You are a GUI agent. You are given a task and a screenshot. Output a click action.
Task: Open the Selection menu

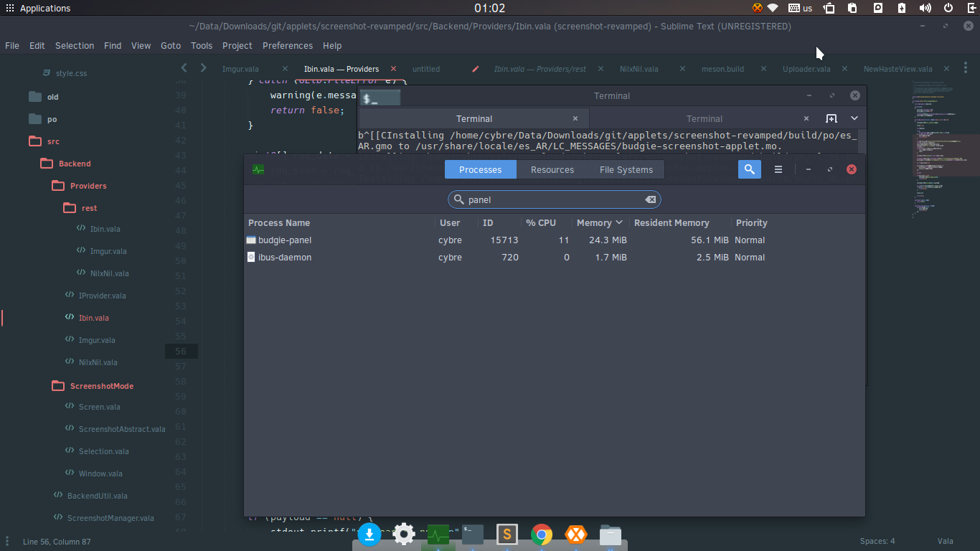tap(75, 45)
